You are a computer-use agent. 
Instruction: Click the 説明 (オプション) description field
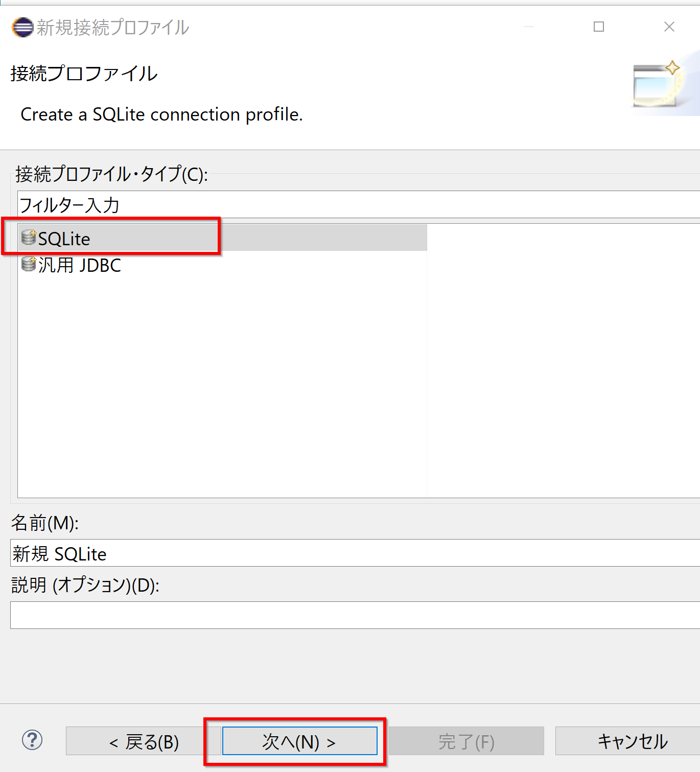[x=355, y=615]
